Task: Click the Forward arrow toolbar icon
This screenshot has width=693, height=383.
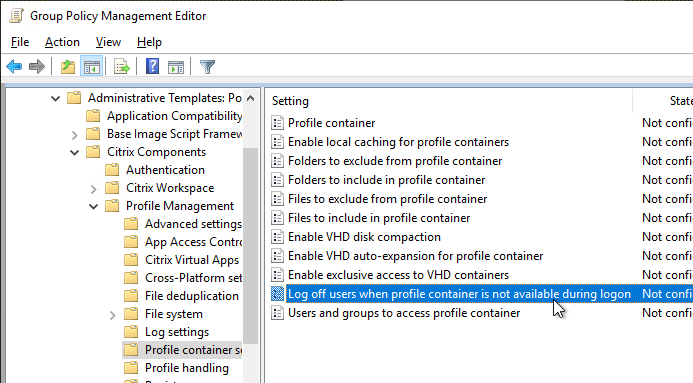Action: [x=37, y=67]
